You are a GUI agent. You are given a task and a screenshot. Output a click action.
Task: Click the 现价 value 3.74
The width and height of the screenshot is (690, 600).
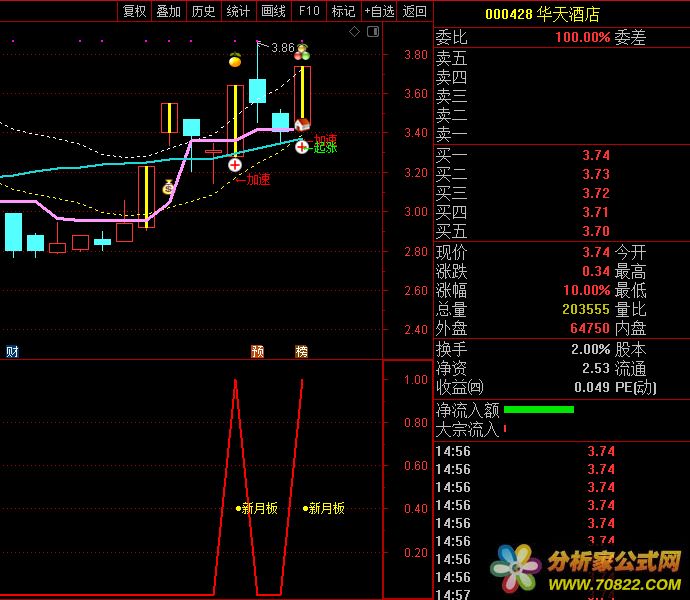[596, 252]
